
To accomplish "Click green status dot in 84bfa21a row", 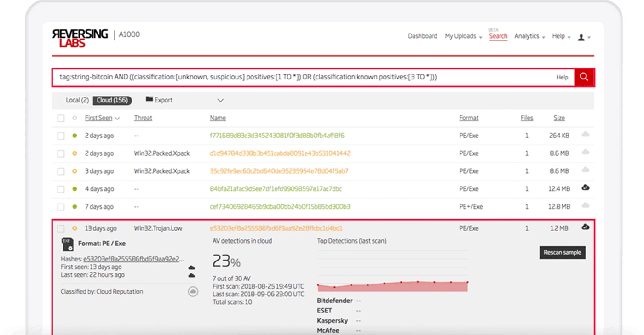I will 75,189.
